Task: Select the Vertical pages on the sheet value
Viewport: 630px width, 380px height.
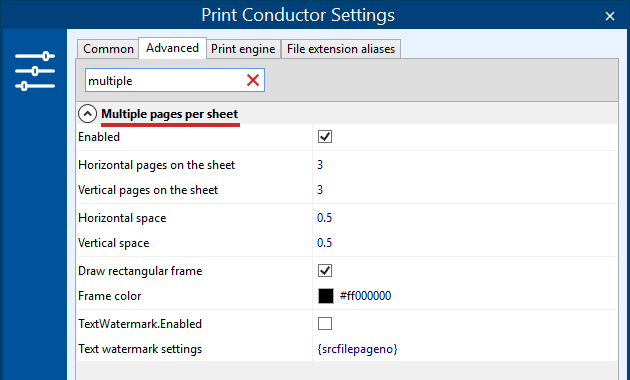Action: 320,190
